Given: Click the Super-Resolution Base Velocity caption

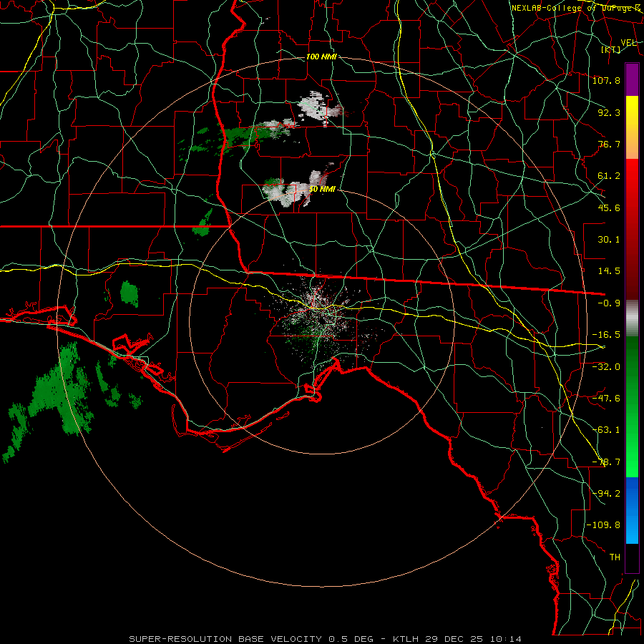Looking at the screenshot, I should tap(326, 639).
